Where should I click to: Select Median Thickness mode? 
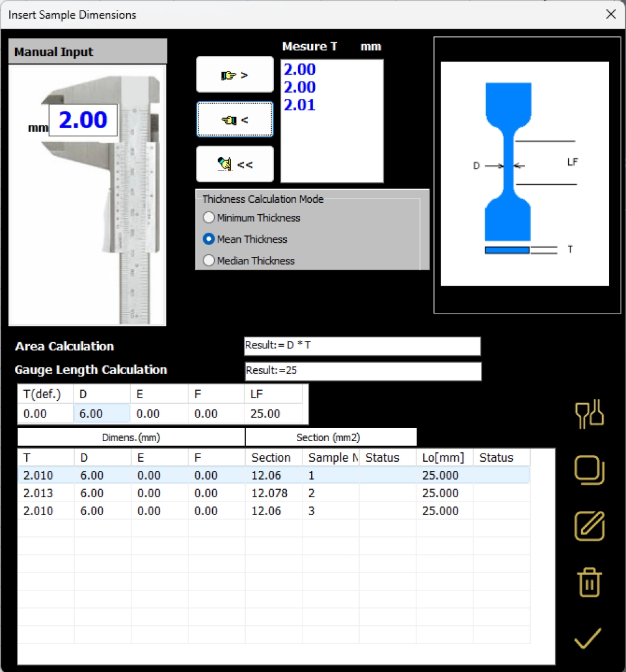[x=209, y=261]
